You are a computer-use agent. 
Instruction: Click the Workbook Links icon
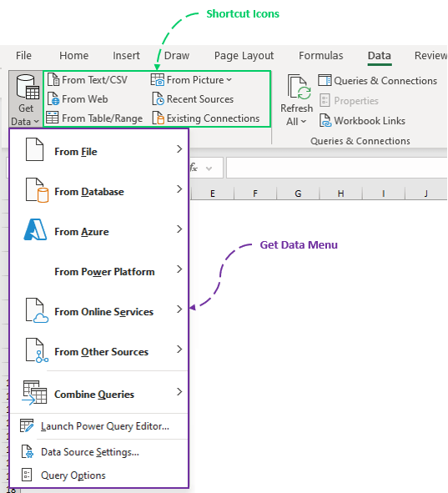tap(325, 121)
